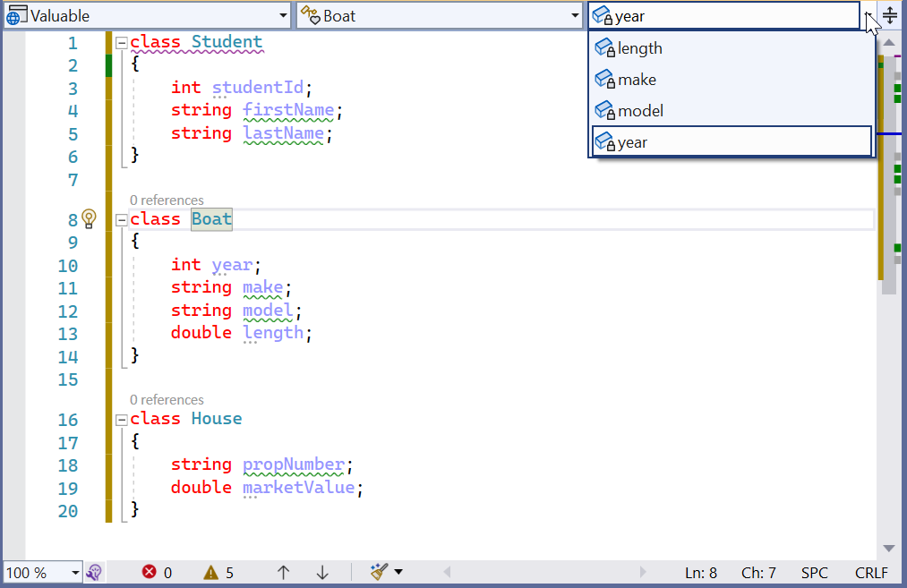This screenshot has width=907, height=588.
Task: Click the vertical scrollbar up arrow
Action: point(889,43)
